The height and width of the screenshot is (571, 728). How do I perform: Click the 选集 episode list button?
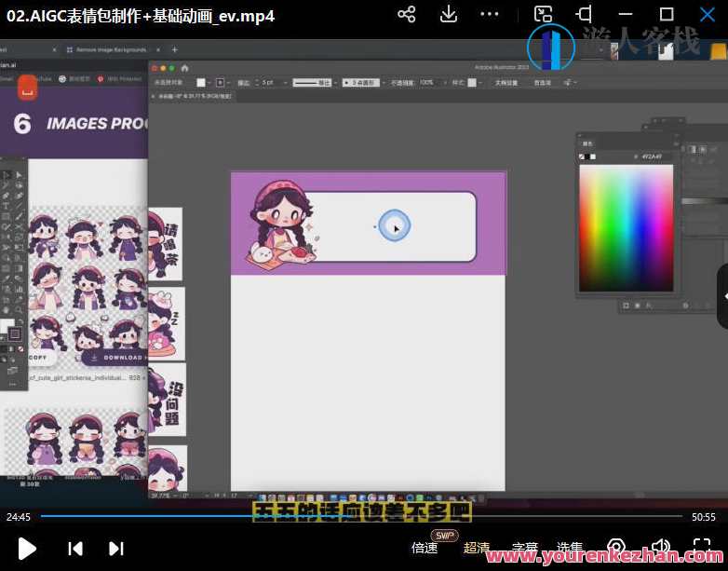569,548
